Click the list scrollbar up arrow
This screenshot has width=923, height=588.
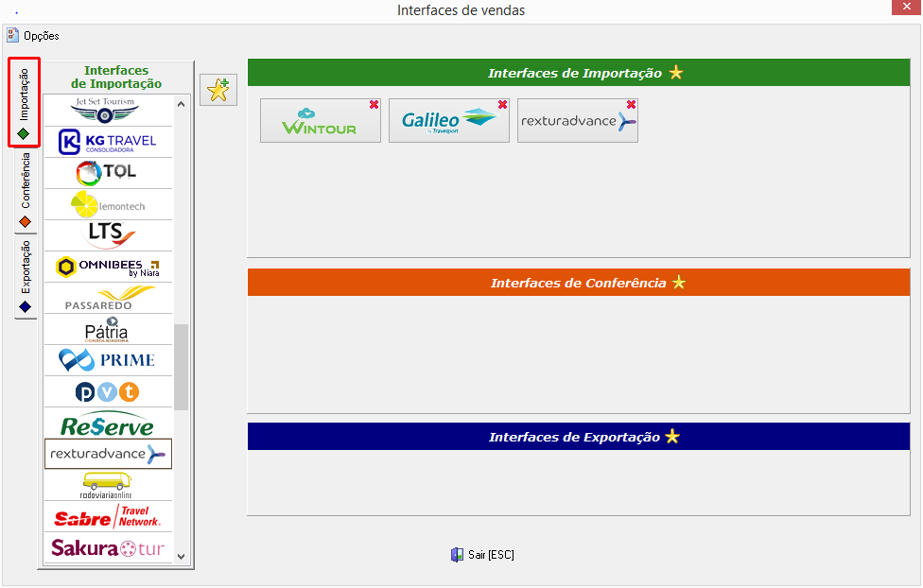click(182, 104)
